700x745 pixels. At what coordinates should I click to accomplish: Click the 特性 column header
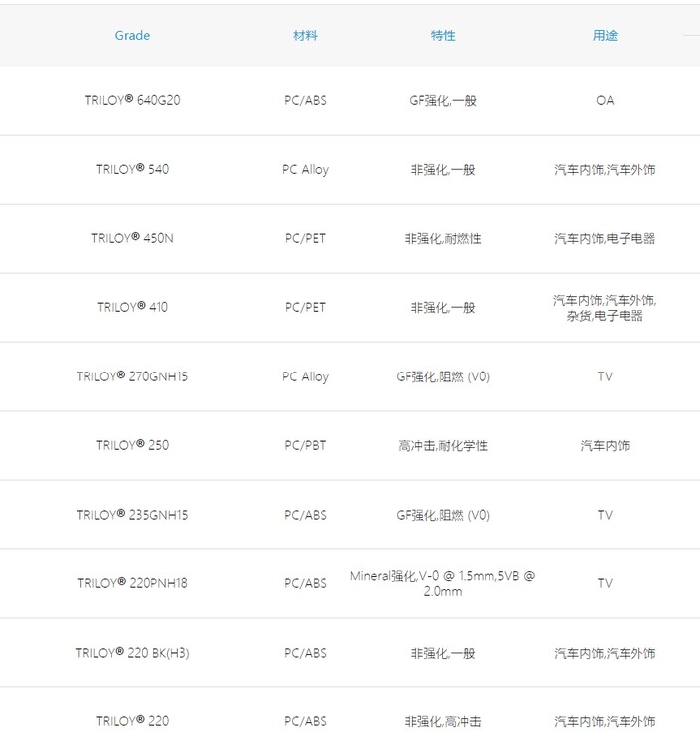(x=443, y=36)
